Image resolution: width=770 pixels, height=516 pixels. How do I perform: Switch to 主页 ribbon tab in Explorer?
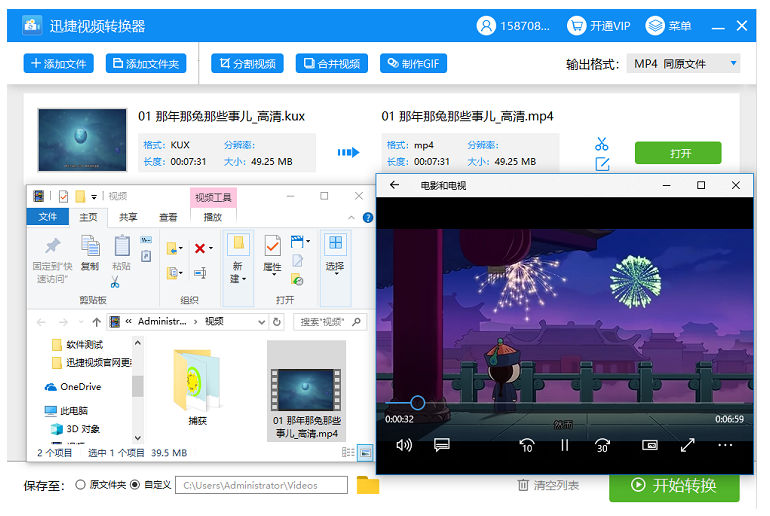point(88,217)
